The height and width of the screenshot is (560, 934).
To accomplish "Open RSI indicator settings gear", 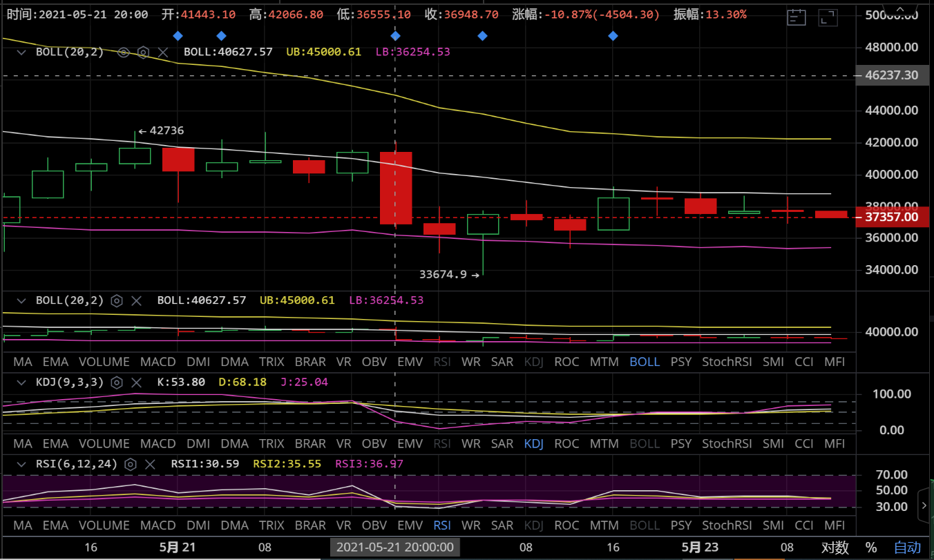I will coord(130,464).
